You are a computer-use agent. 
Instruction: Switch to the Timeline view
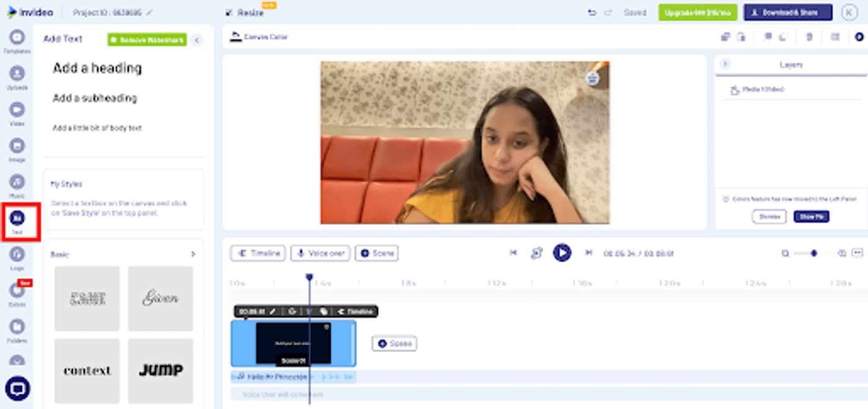[x=258, y=253]
